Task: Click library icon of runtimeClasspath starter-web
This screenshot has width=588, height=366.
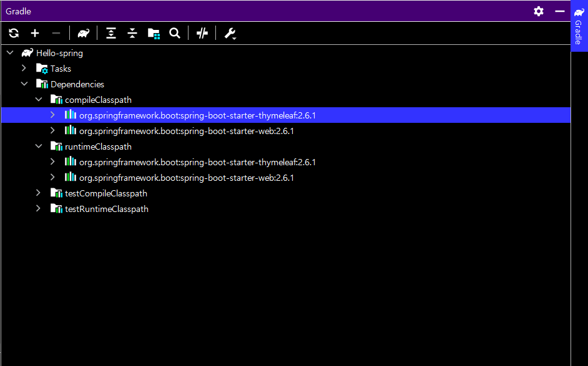Action: coord(70,177)
